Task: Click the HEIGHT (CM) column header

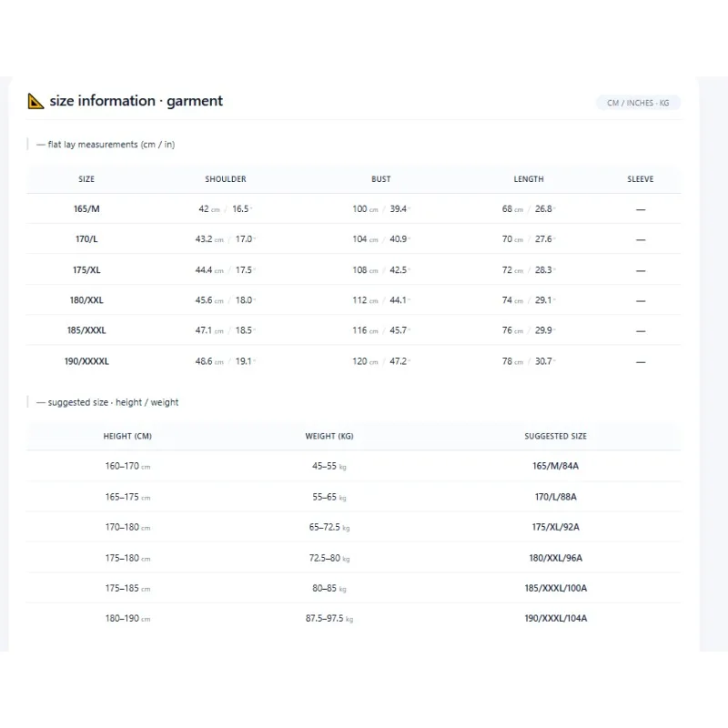Action: click(x=127, y=437)
